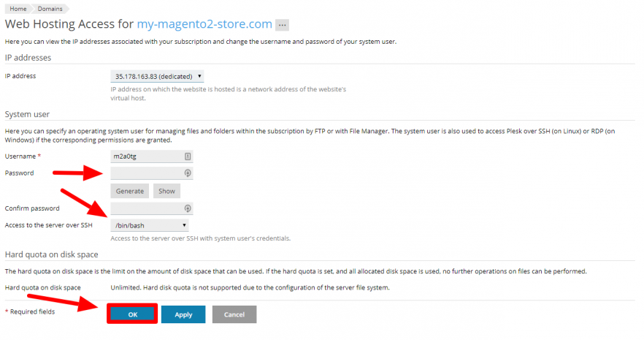
Task: Focus the Password input field
Action: tap(152, 173)
